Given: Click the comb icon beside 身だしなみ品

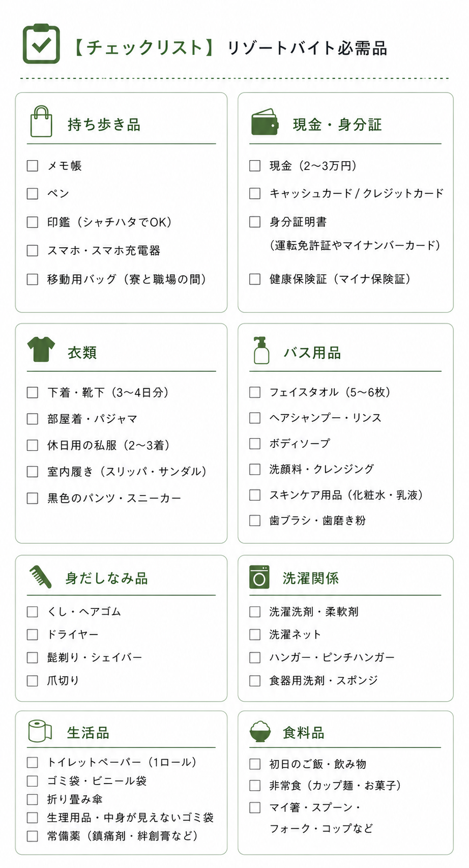Looking at the screenshot, I should pyautogui.click(x=41, y=576).
